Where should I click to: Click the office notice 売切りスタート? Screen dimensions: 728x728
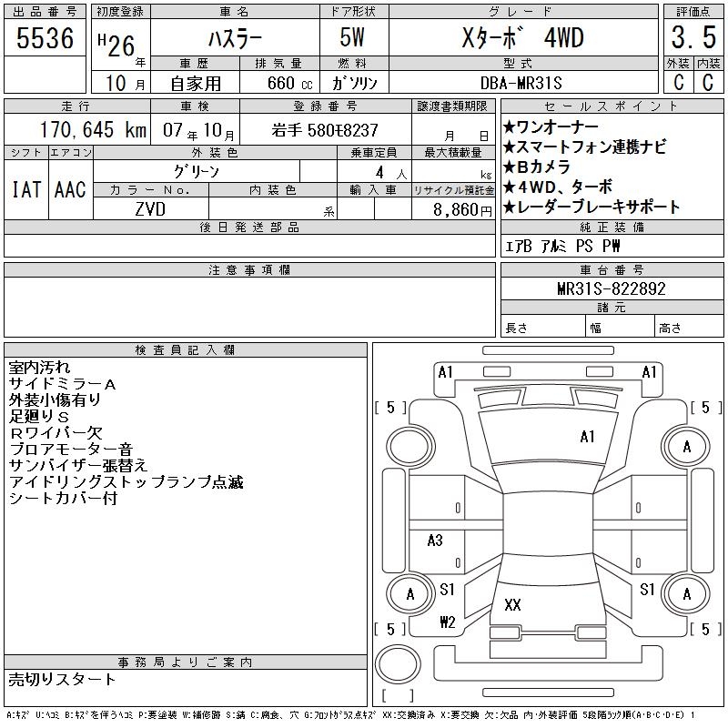pyautogui.click(x=62, y=680)
